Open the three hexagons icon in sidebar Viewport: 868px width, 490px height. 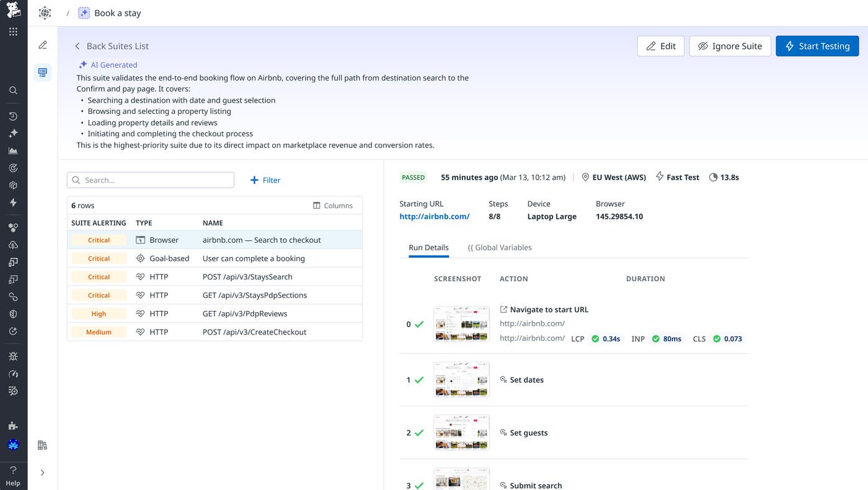(13, 228)
